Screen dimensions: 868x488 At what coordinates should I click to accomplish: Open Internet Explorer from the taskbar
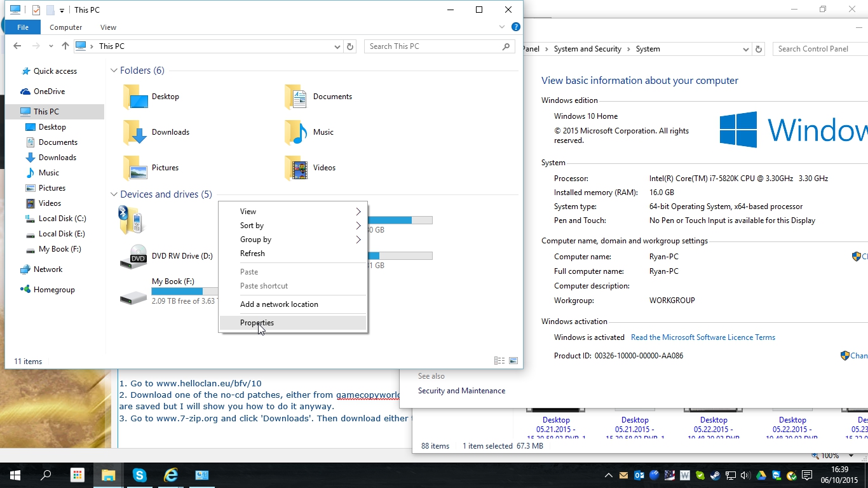[170, 475]
